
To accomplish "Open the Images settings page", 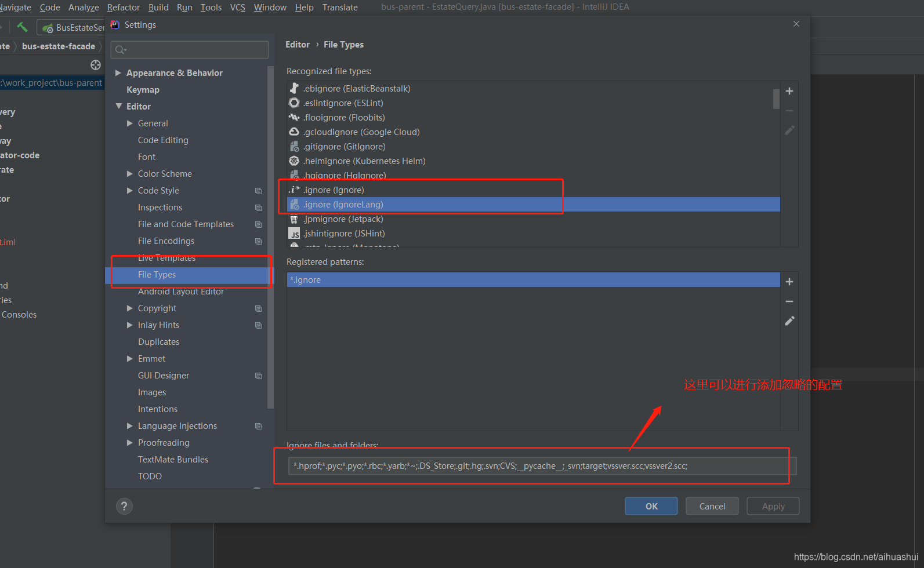I will click(152, 392).
